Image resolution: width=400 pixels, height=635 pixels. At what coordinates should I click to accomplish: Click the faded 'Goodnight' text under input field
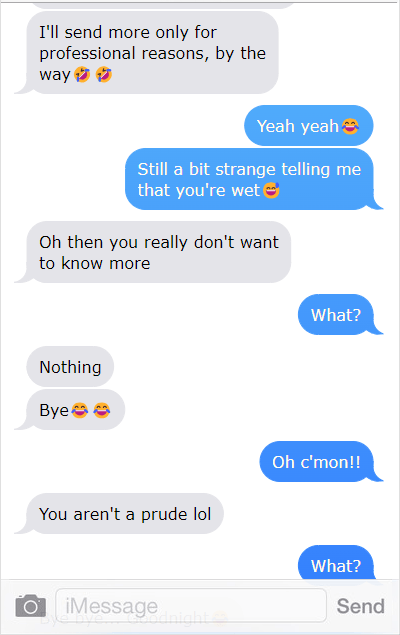pyautogui.click(x=167, y=619)
